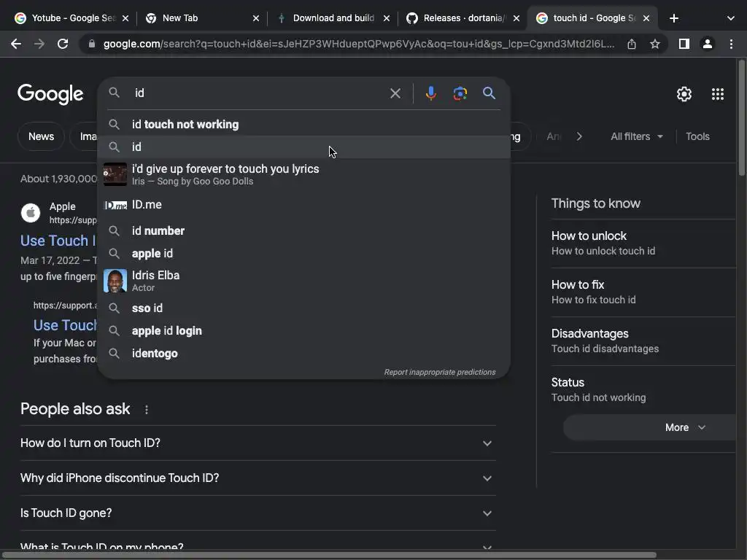Select the identogo suggestion
This screenshot has width=747, height=560.
click(304, 354)
